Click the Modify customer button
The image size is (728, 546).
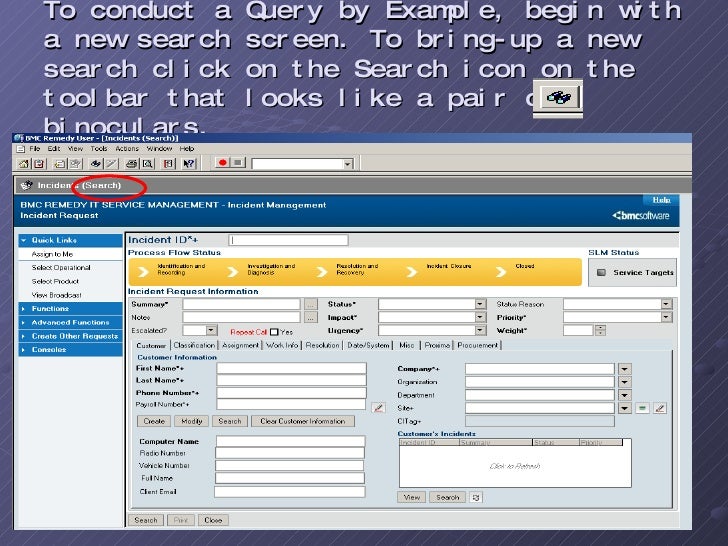click(x=192, y=421)
